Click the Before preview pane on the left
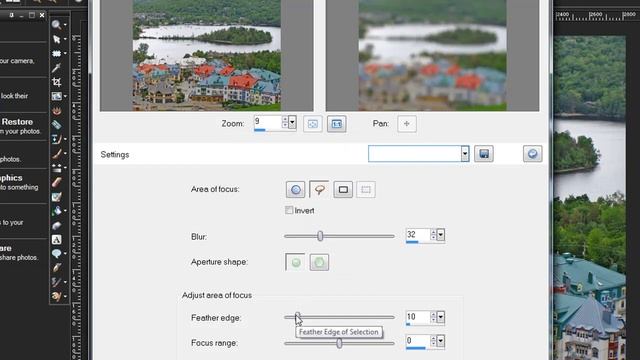The width and height of the screenshot is (640, 360). click(207, 55)
